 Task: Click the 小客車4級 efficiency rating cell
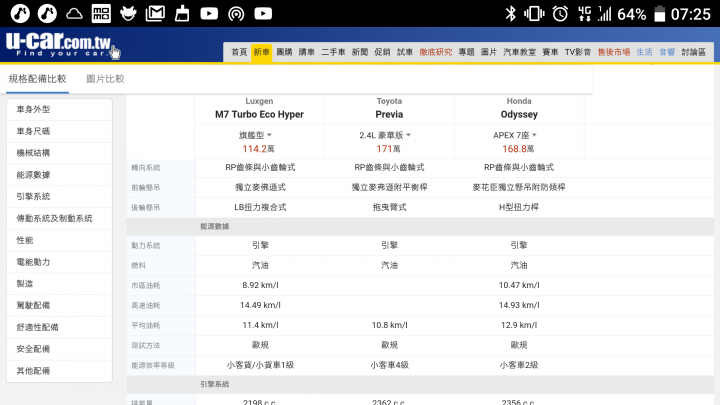tap(389, 365)
